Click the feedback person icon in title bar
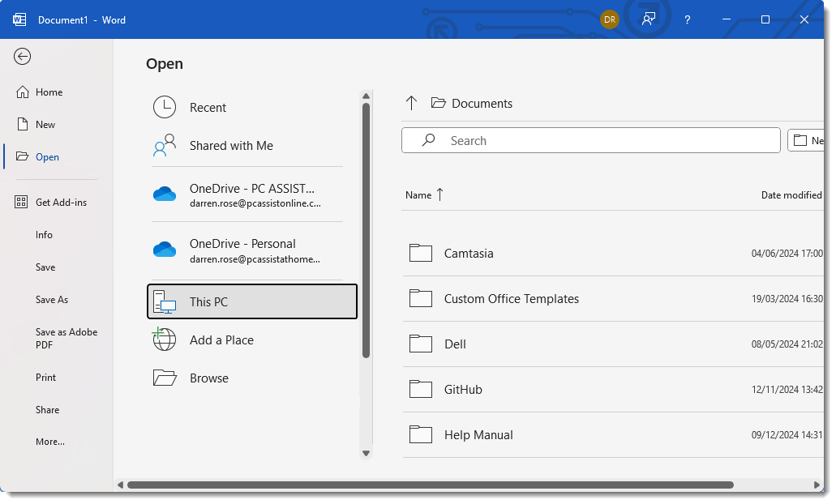 [649, 19]
